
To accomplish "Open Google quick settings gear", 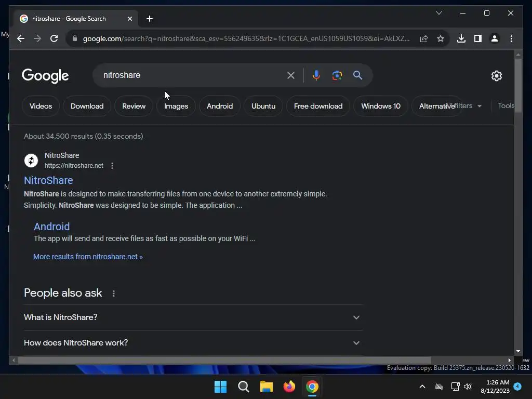I will (496, 76).
